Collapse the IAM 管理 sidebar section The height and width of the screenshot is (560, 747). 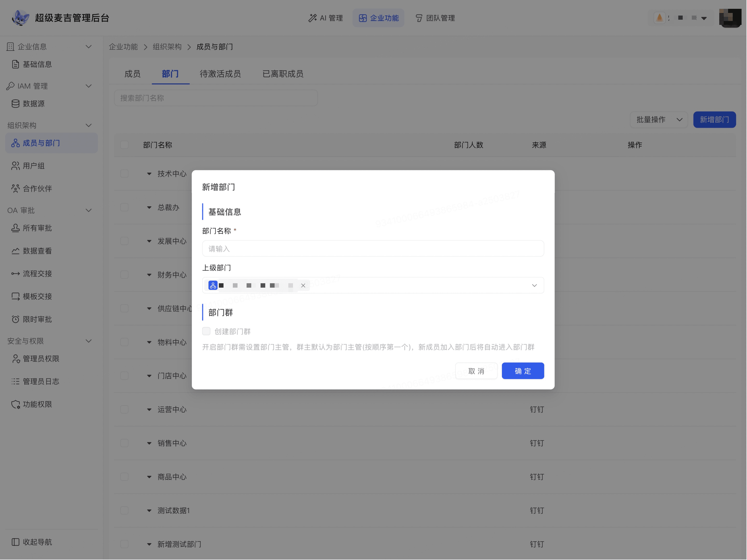(88, 86)
